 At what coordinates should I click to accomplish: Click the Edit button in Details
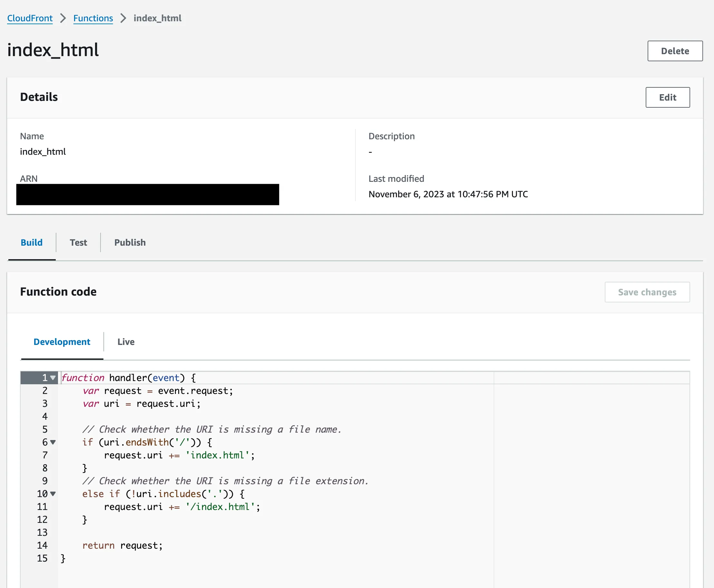[667, 97]
